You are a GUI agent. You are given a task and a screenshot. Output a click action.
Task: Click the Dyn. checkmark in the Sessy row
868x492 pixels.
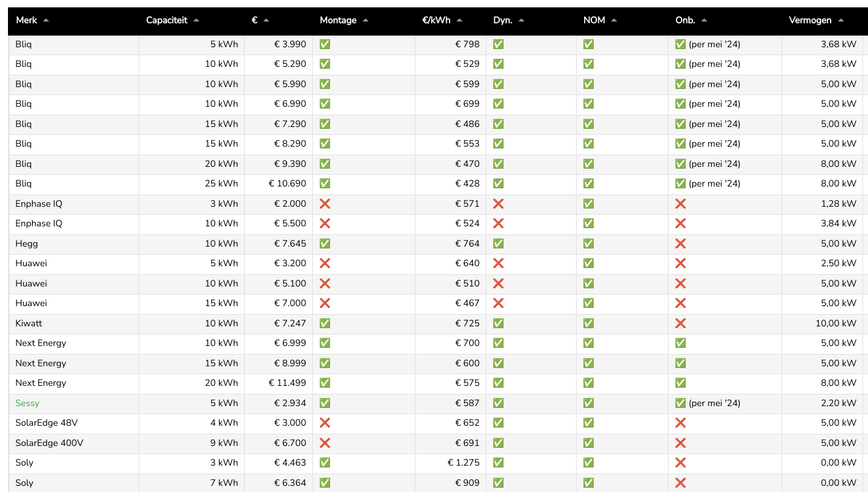(x=498, y=403)
